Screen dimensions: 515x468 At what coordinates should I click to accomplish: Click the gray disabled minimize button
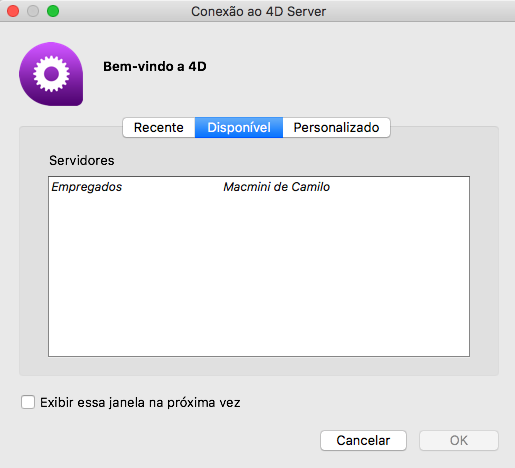[x=33, y=11]
